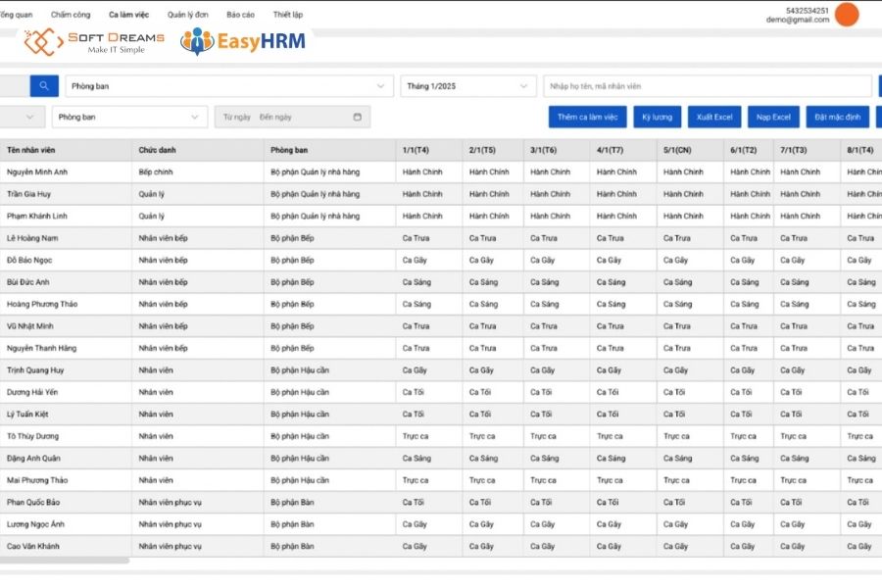Click the blue search magnifier icon
This screenshot has height=588, width=882.
(44, 86)
